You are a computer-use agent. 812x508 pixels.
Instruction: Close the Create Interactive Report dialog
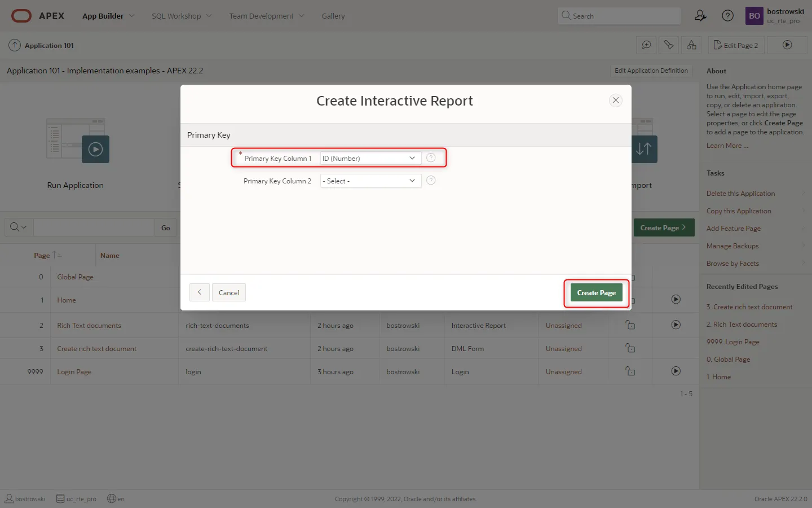615,100
